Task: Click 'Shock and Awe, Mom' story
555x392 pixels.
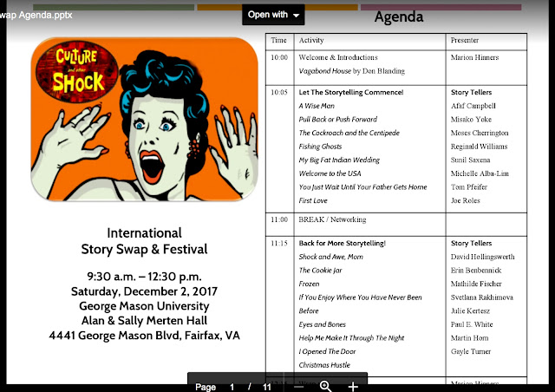Action: 331,257
